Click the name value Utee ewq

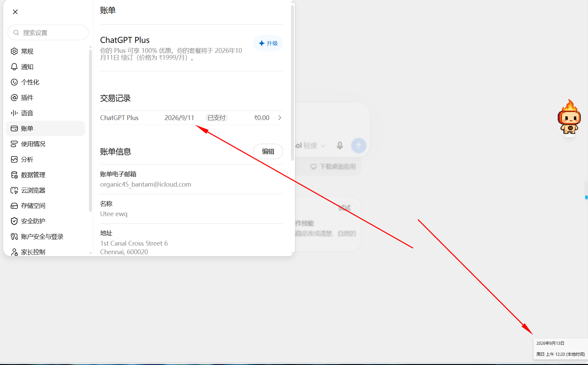coord(114,214)
